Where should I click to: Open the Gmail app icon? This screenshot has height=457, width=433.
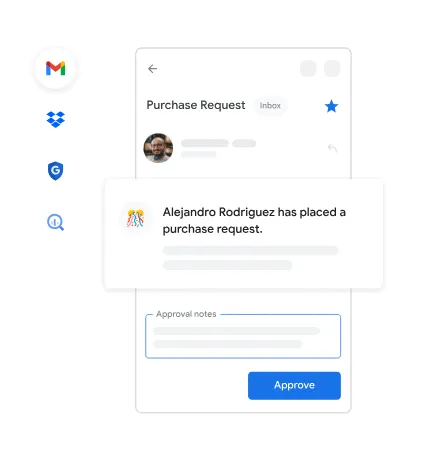55,68
